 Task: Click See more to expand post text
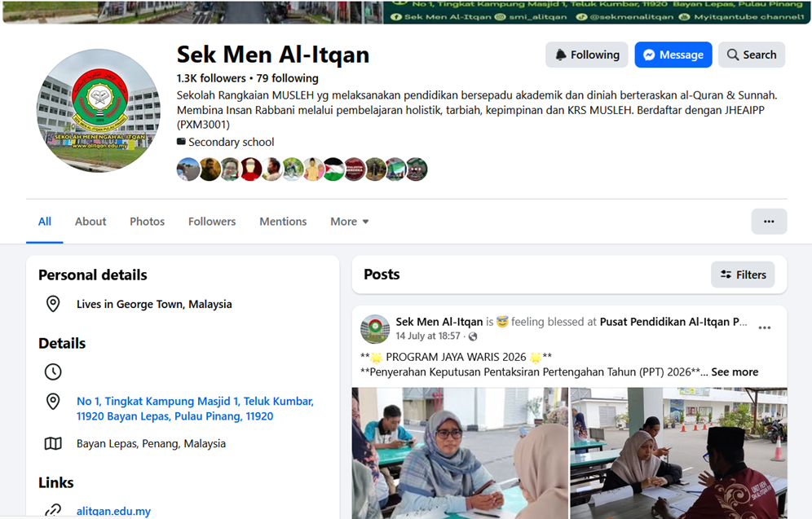coord(735,372)
